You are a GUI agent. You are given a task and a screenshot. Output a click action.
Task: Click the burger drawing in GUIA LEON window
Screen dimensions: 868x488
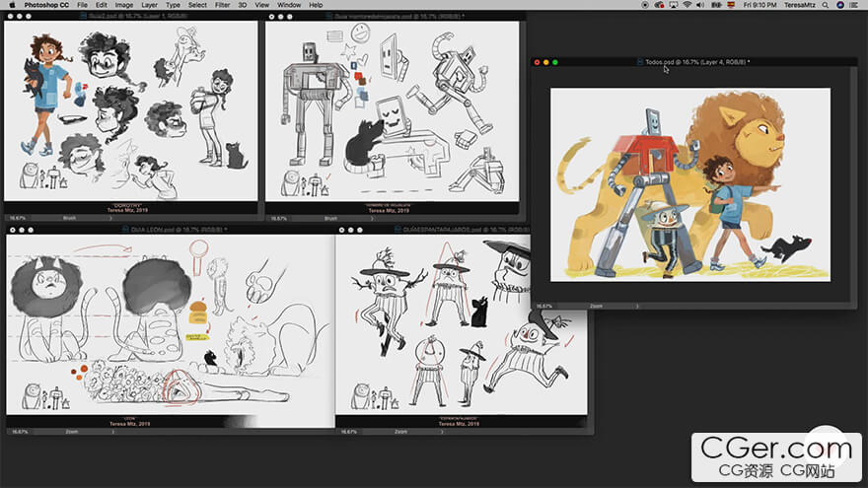click(198, 313)
